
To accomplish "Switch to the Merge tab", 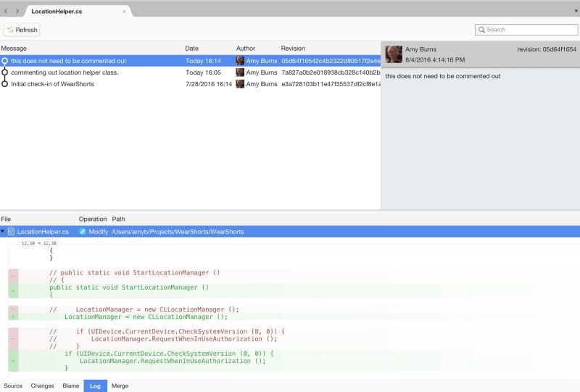I will click(120, 385).
